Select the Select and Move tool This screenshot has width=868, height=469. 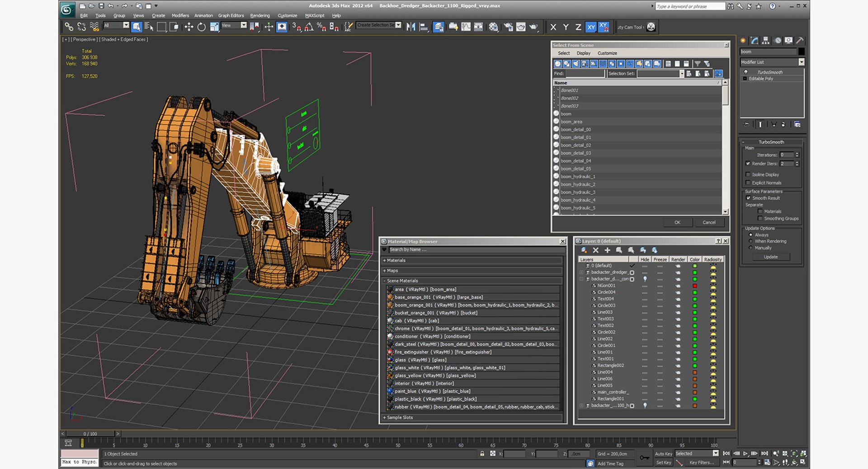tap(189, 27)
